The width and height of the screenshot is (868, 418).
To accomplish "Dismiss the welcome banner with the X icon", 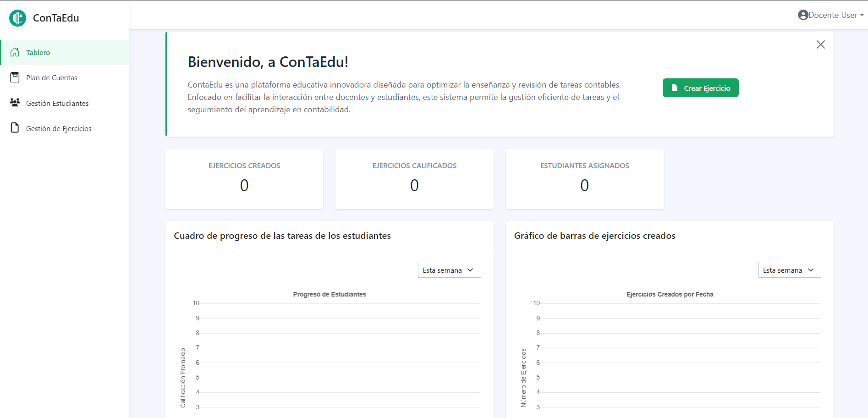I will (x=820, y=44).
